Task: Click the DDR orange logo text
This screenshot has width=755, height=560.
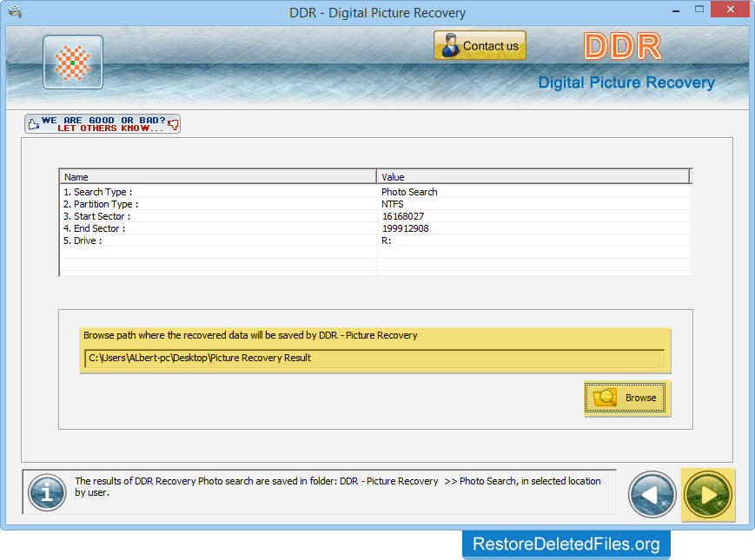Action: pos(623,46)
